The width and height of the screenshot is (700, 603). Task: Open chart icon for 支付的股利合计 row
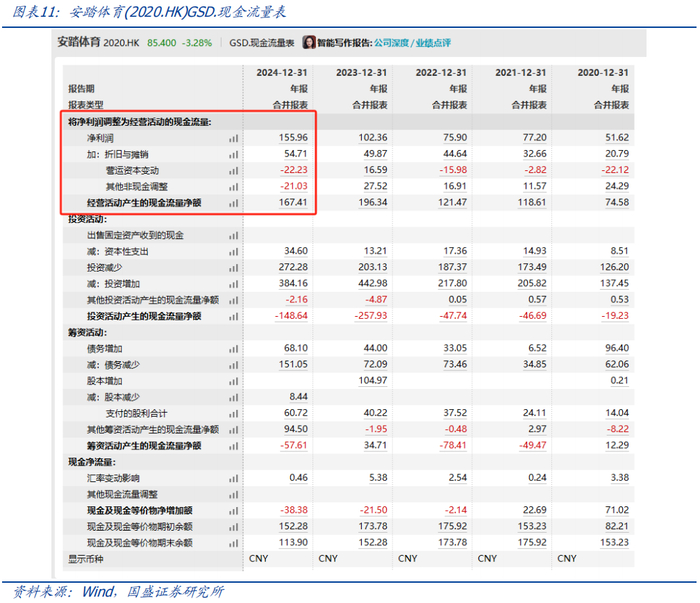(x=233, y=414)
